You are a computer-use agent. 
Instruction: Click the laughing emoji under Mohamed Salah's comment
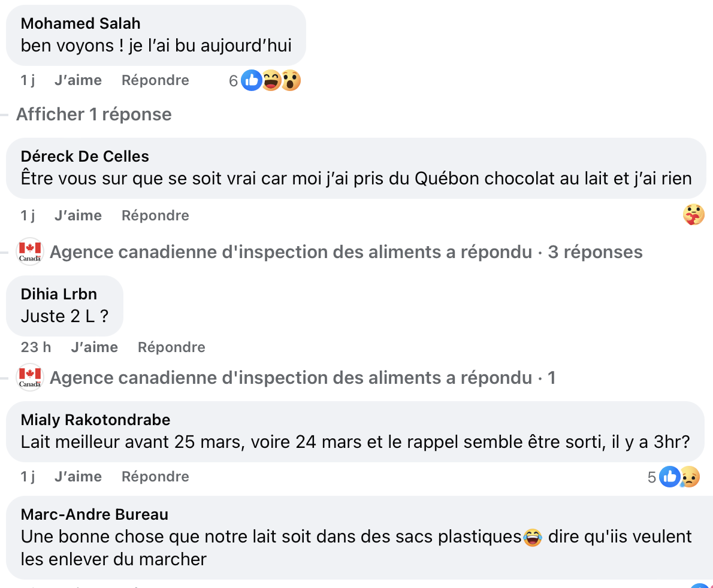[271, 80]
